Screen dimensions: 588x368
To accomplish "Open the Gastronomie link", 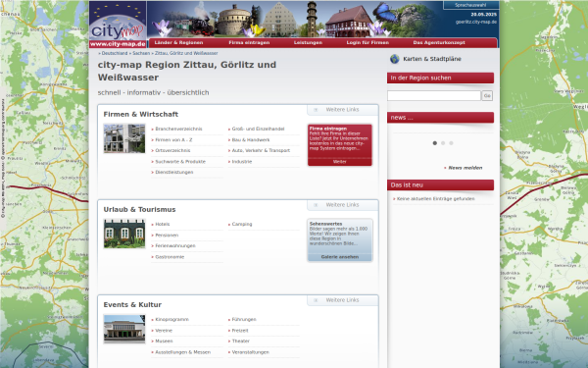I will [170, 257].
